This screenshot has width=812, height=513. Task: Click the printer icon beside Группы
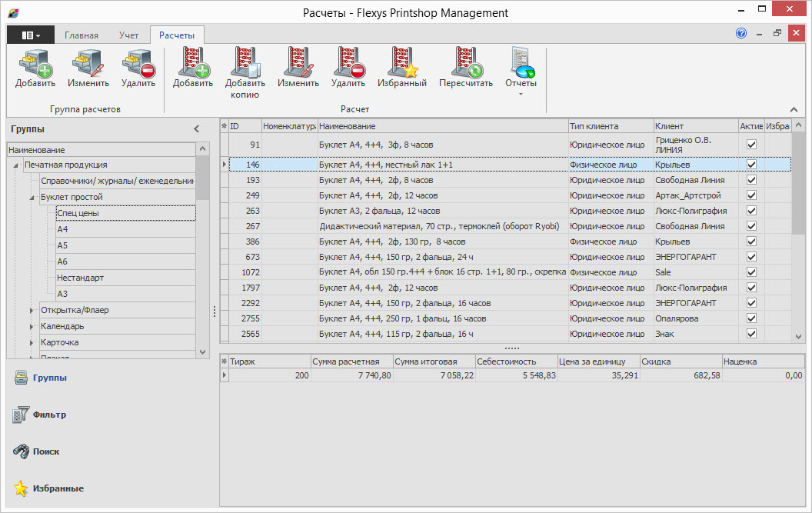(x=21, y=378)
